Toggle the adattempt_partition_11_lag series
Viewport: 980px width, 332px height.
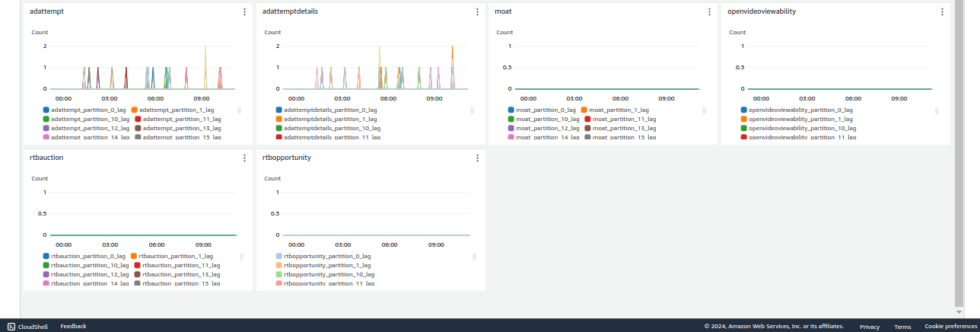pyautogui.click(x=177, y=119)
